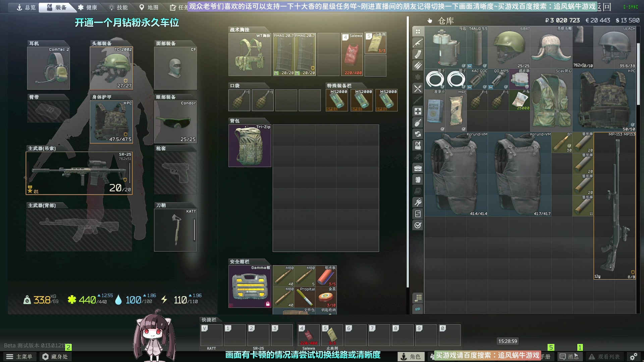This screenshot has height=362, width=644.
Task: Switch to the 技能 skills tab
Action: pos(118,7)
